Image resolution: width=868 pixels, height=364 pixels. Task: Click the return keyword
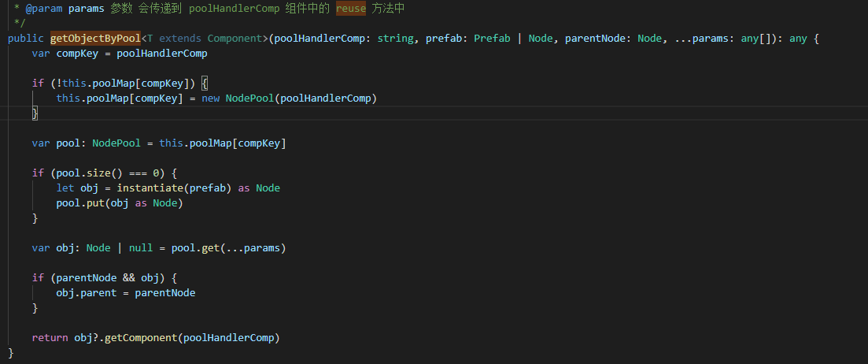pyautogui.click(x=50, y=337)
